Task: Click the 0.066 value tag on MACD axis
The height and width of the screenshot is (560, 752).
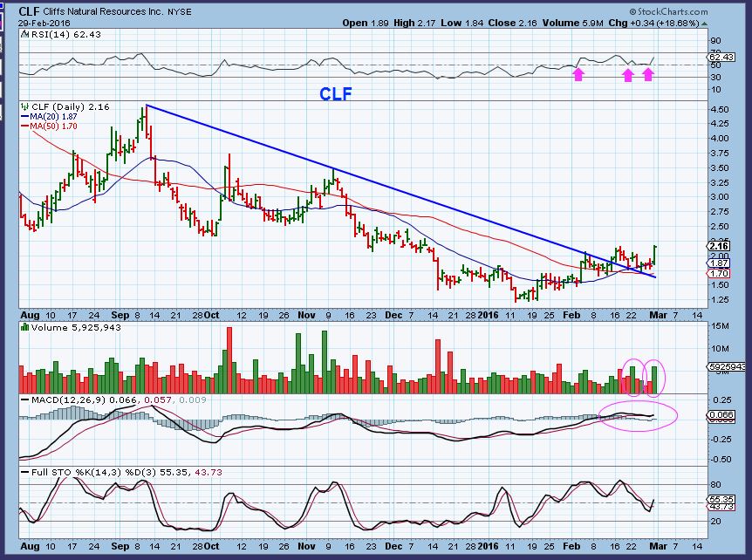Action: click(721, 415)
